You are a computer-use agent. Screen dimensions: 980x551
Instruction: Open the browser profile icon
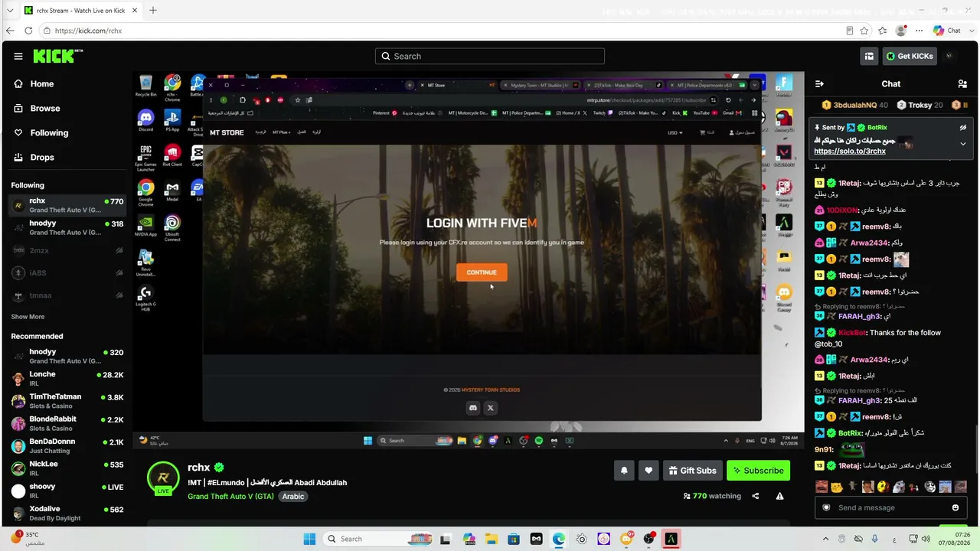[x=901, y=31]
